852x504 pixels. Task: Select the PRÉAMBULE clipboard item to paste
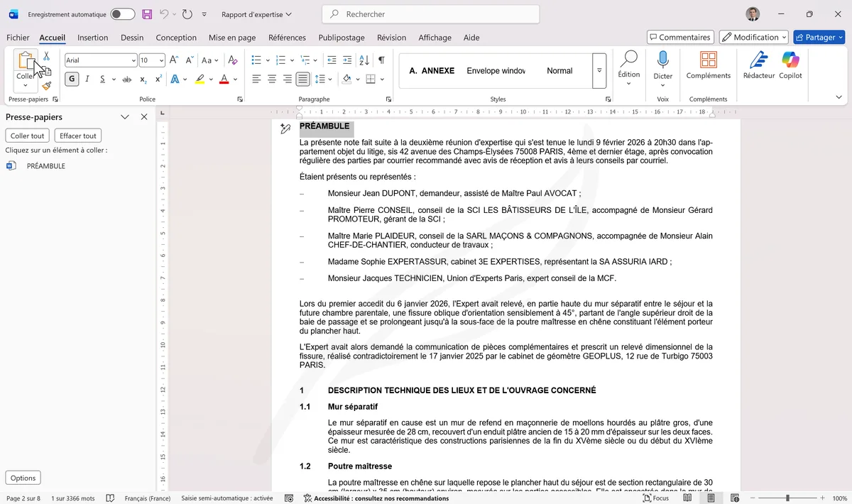tap(45, 165)
